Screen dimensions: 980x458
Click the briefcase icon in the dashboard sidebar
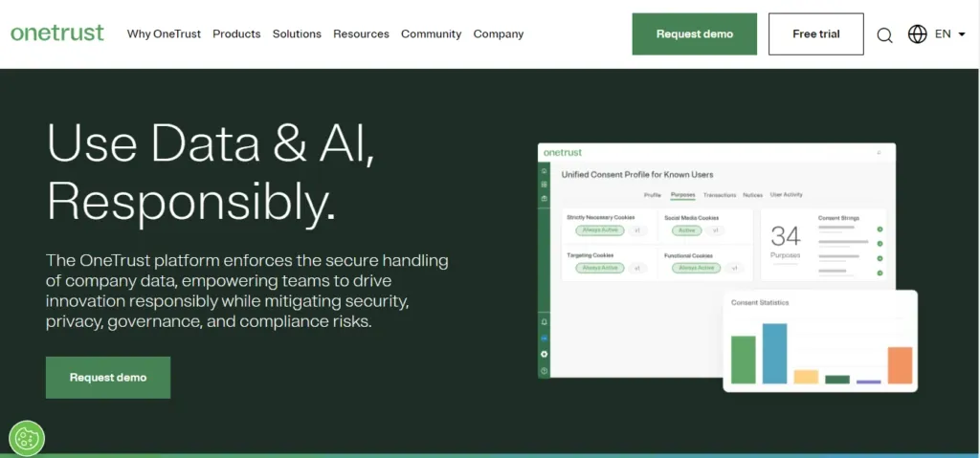(544, 199)
